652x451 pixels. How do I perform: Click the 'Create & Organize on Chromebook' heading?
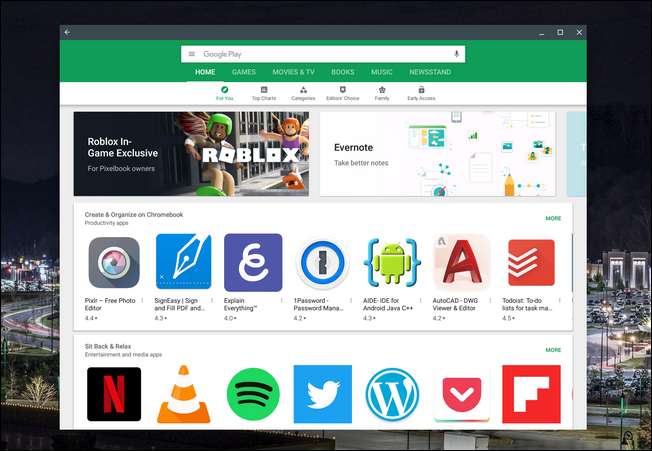(x=133, y=214)
